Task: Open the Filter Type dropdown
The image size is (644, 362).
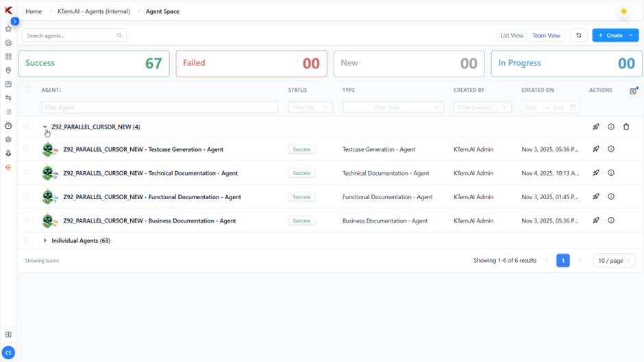Action: point(393,107)
